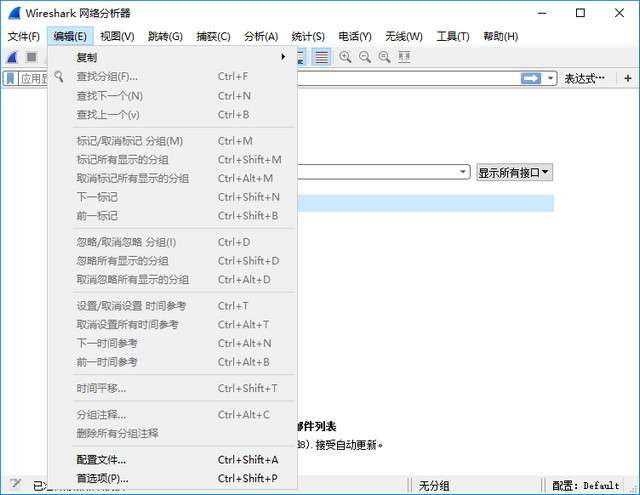Image resolution: width=640 pixels, height=495 pixels.
Task: Click 查找下一个(N) menu entry
Action: tap(172, 96)
